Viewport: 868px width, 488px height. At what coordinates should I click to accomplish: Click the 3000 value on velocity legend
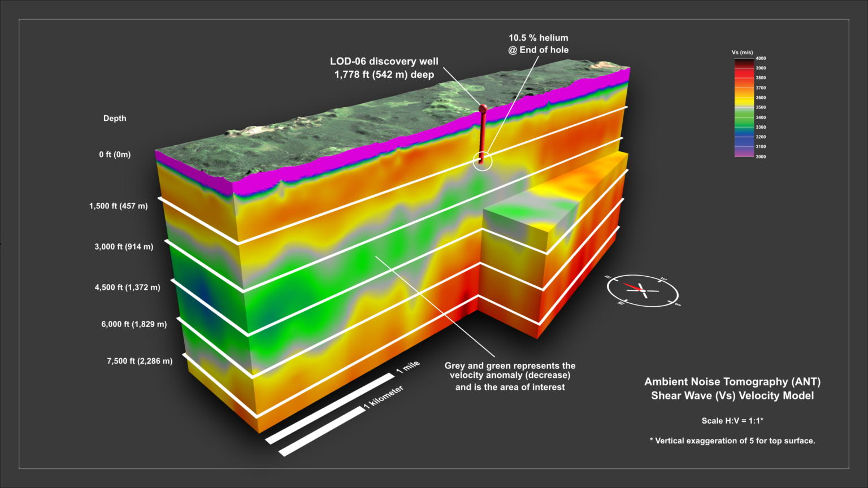[x=761, y=156]
